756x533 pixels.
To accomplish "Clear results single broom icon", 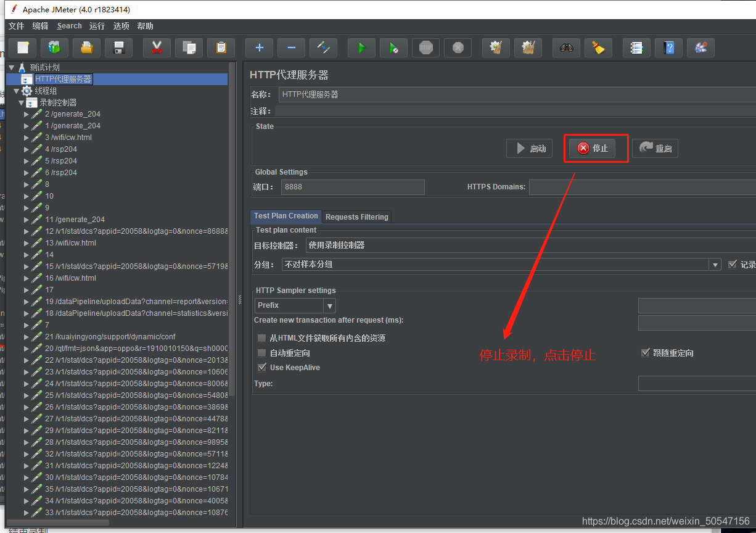I will tap(496, 48).
